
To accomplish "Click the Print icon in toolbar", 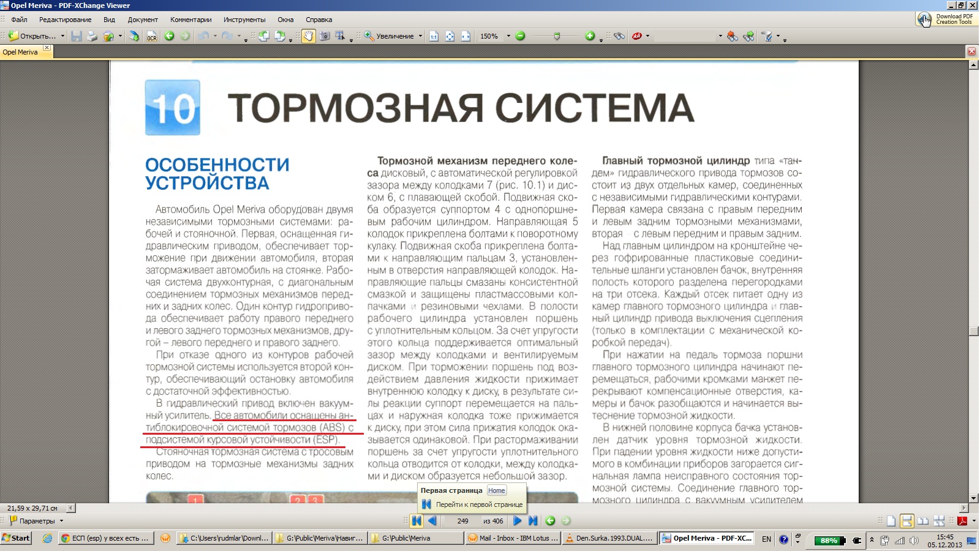I will [x=92, y=36].
